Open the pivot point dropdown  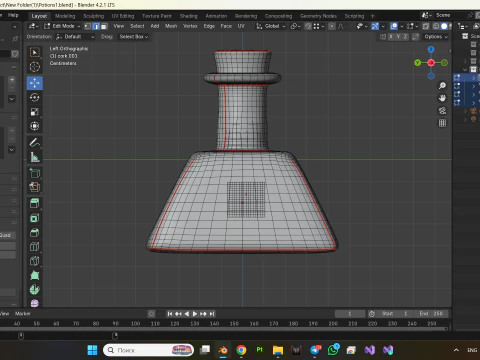[295, 26]
